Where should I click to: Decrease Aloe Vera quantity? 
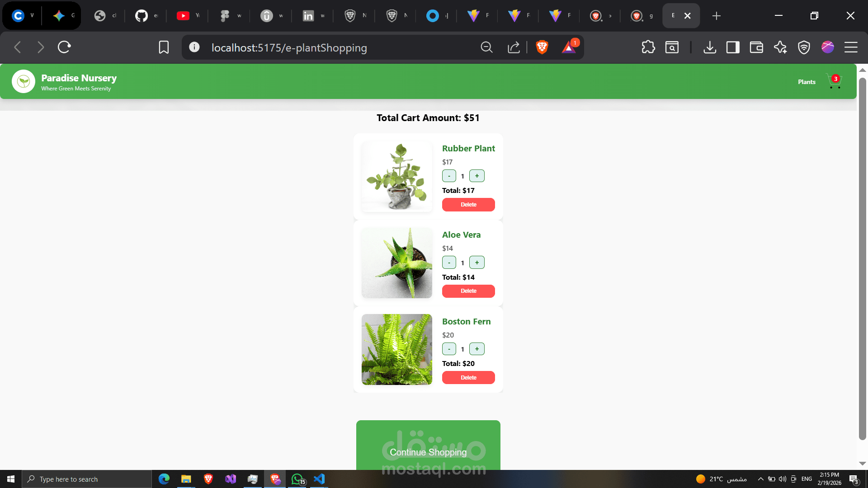[x=449, y=263]
